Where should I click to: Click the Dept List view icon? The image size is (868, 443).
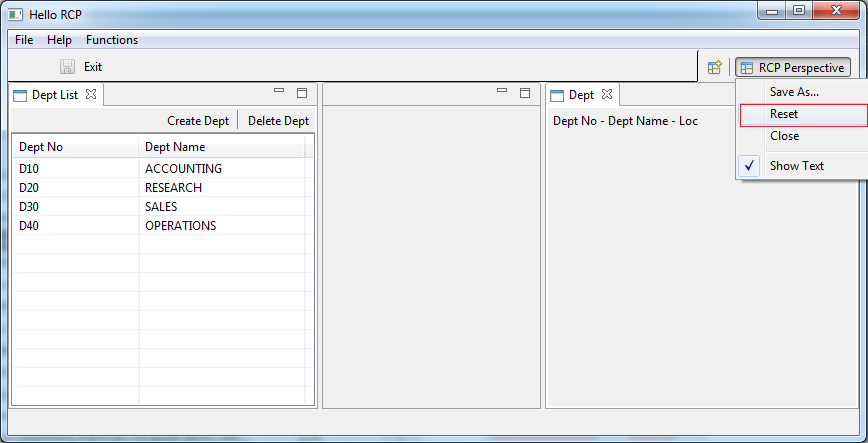20,95
